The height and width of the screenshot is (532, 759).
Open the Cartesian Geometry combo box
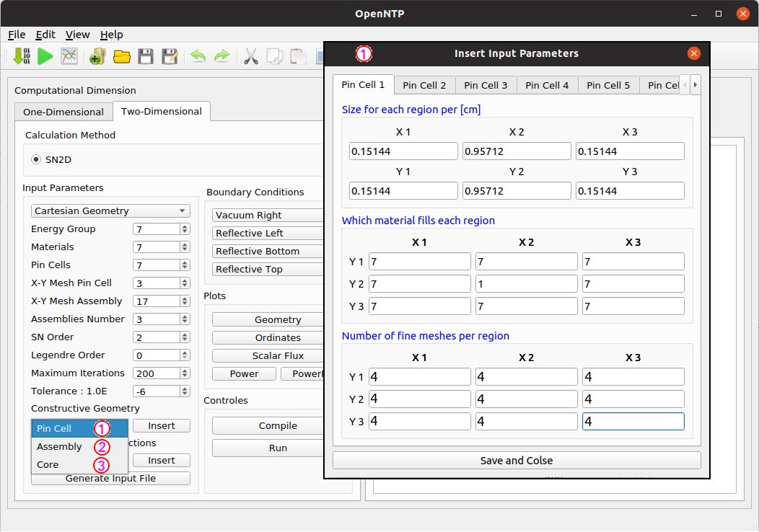[x=110, y=211]
